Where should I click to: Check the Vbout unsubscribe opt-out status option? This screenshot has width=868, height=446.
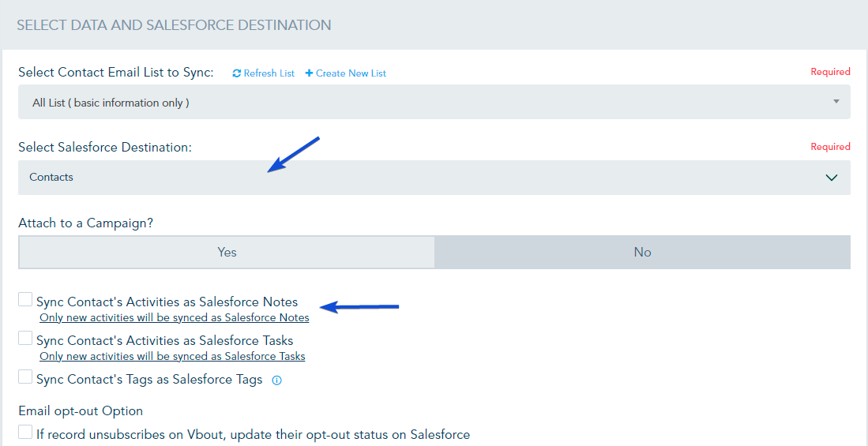[25, 432]
